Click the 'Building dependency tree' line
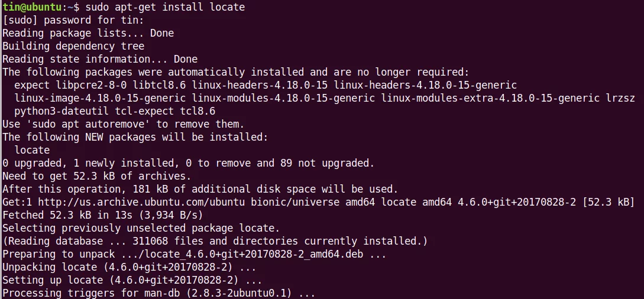This screenshot has width=644, height=299. click(73, 46)
